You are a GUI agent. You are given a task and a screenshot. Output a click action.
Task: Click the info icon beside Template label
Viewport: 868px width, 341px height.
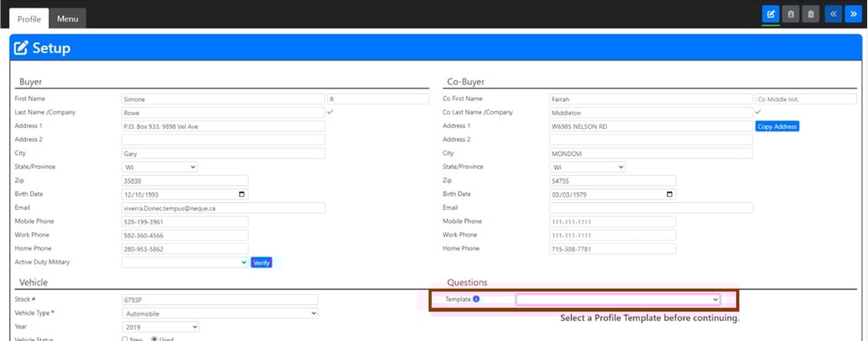(476, 299)
